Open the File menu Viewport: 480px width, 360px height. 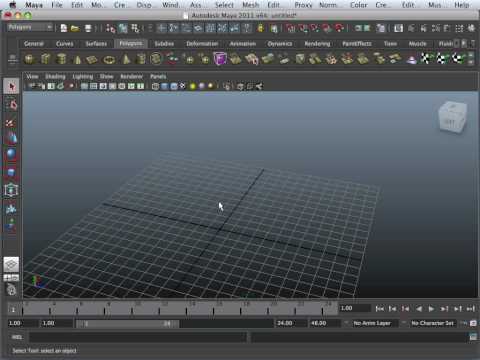coord(57,5)
